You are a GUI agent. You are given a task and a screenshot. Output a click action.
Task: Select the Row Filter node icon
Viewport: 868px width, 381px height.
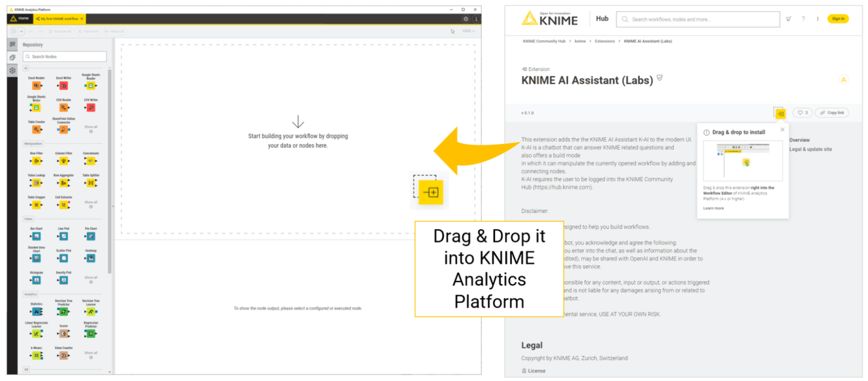[36, 161]
